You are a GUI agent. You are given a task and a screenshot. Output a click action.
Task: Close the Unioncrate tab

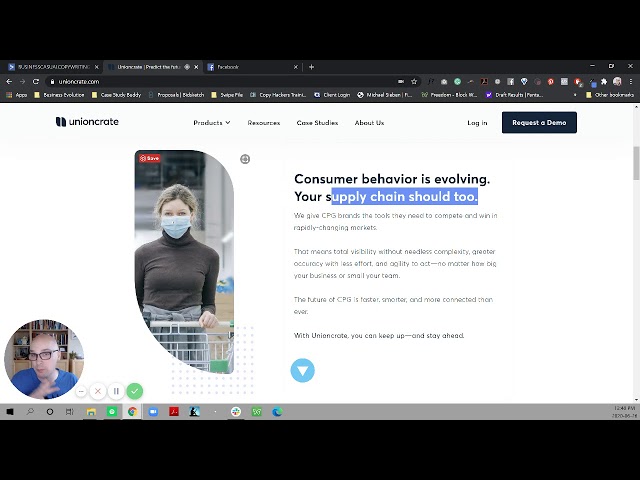coord(196,67)
